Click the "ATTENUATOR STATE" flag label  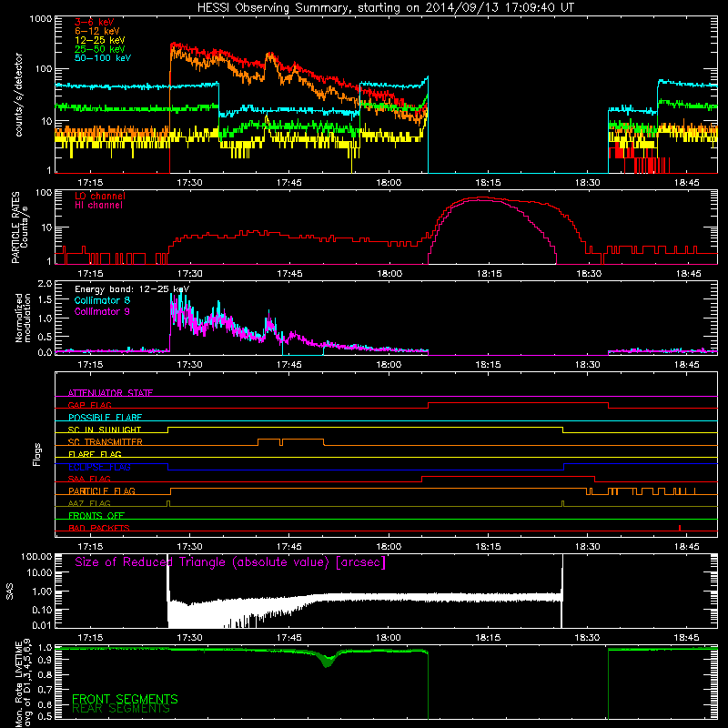(110, 393)
